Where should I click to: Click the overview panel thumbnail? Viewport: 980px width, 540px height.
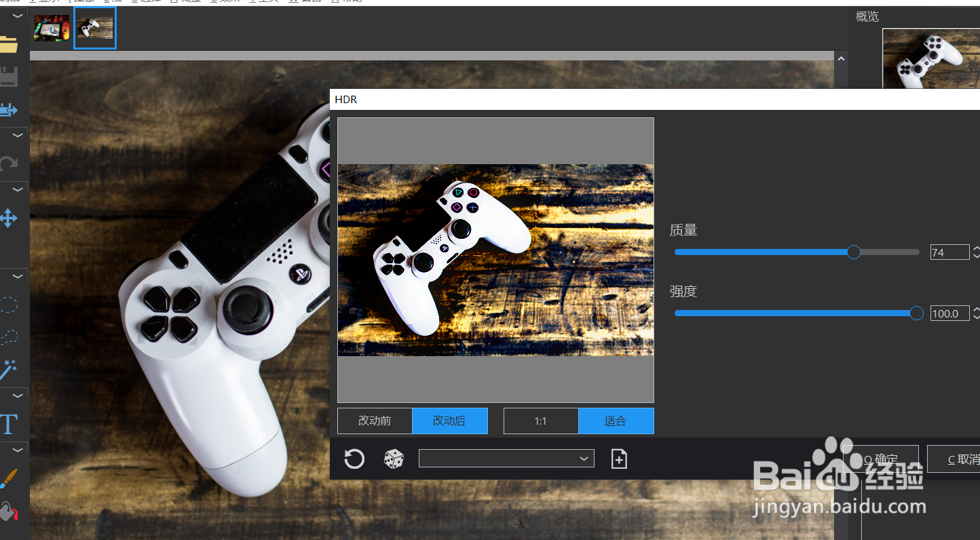[931, 59]
